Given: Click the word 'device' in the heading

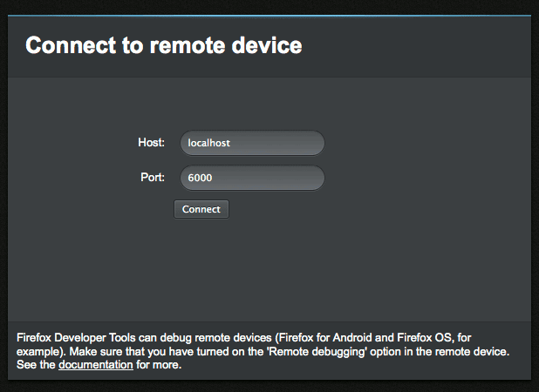Looking at the screenshot, I should [x=267, y=45].
